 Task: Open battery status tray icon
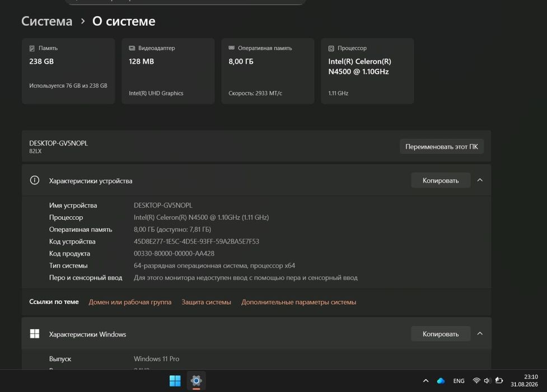(499, 380)
